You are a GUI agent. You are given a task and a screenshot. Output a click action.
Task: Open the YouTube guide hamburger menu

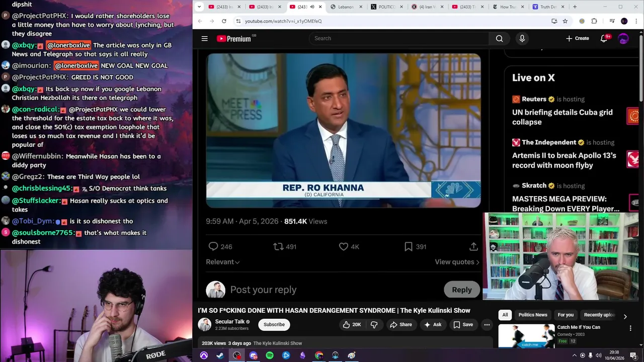click(x=205, y=38)
